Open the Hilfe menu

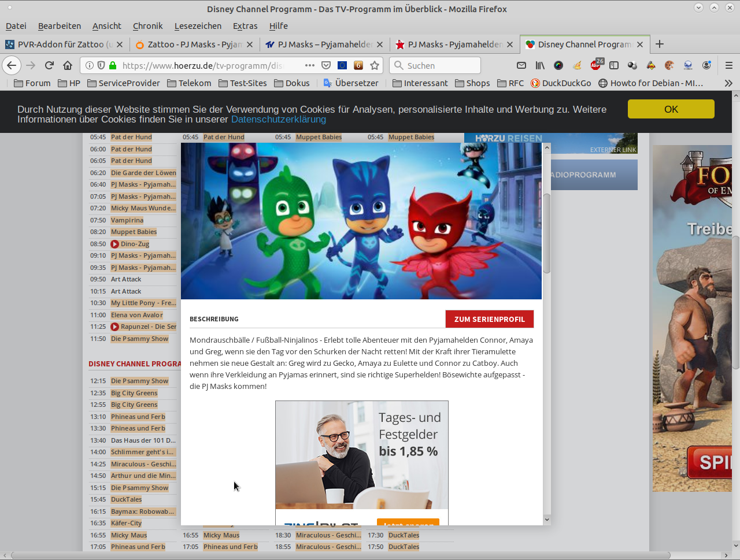coord(278,26)
